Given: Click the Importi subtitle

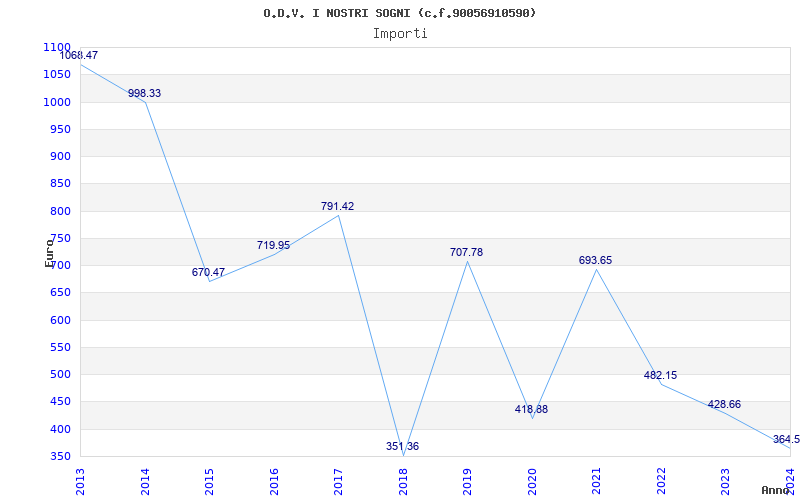Looking at the screenshot, I should click(399, 34).
